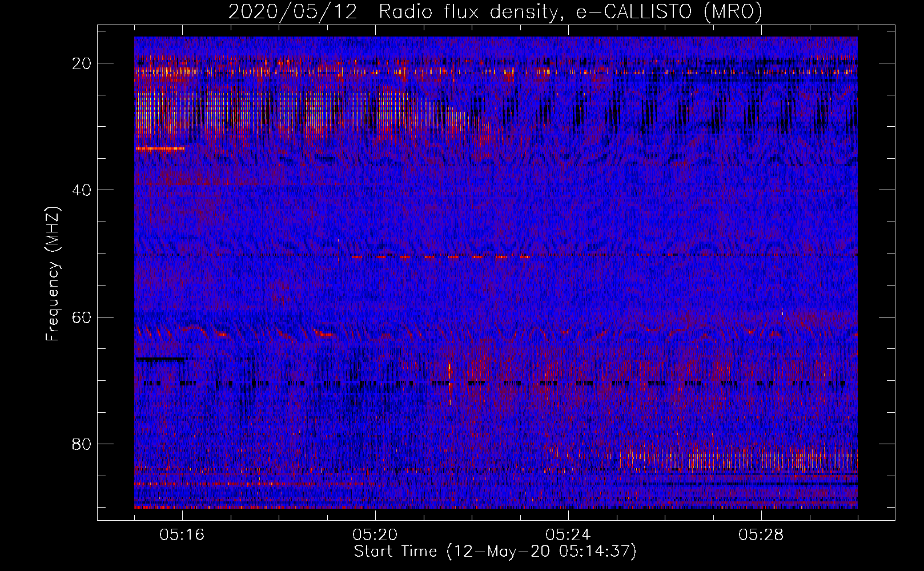
Task: Select the 'Frequency (MHZ)' y-axis label
Action: (x=53, y=274)
